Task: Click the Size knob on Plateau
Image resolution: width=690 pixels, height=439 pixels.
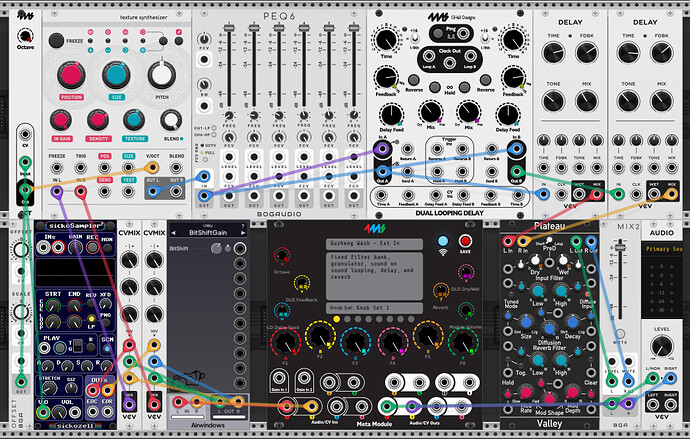Action: 526,322
